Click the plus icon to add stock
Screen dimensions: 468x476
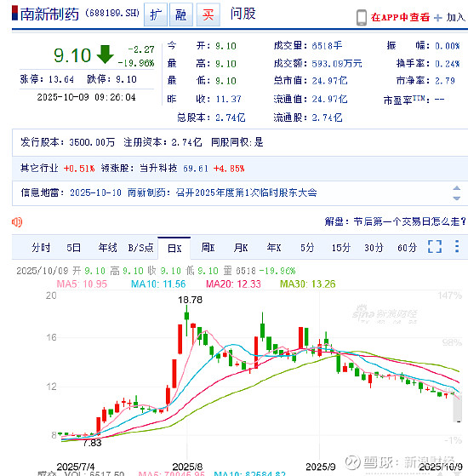click(438, 18)
